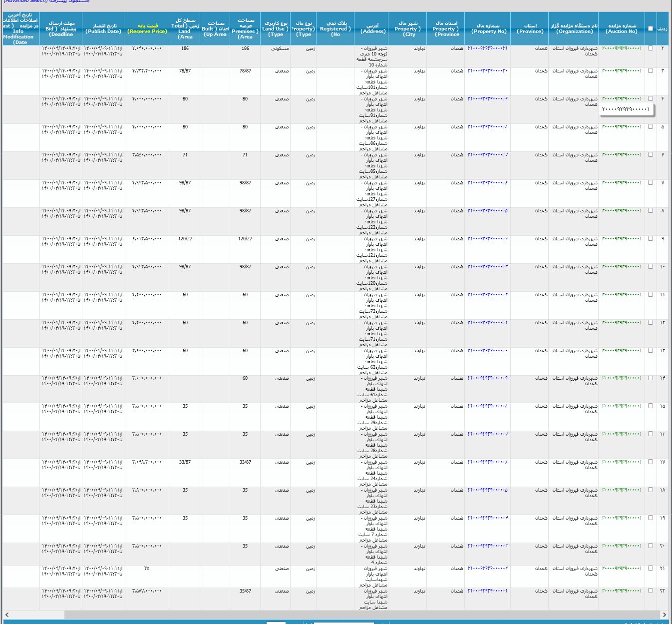
Task: Open property number link in row 6
Action: (487, 155)
